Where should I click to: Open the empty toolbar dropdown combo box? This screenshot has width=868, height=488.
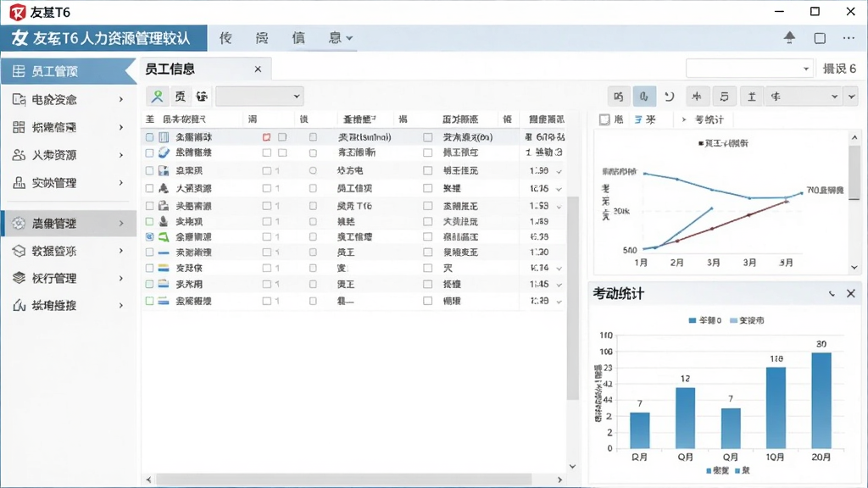point(259,97)
